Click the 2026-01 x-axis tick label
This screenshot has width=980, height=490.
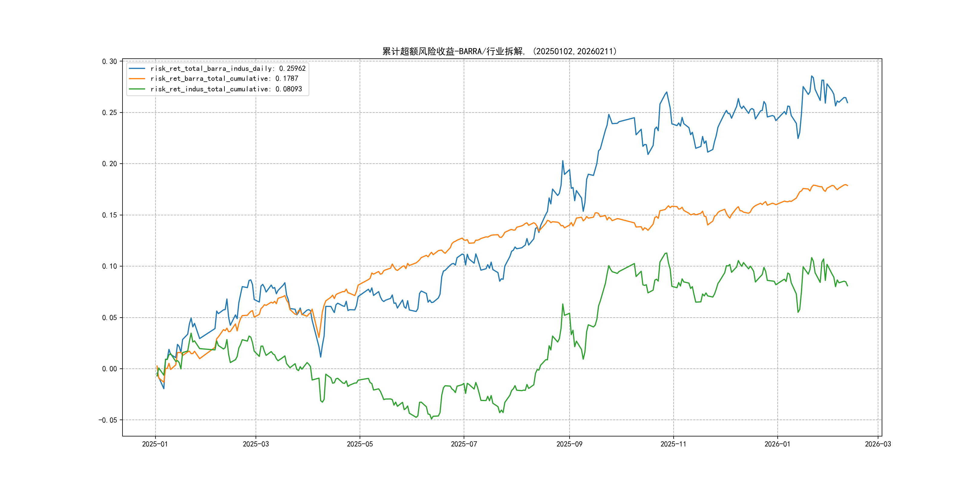click(x=777, y=444)
